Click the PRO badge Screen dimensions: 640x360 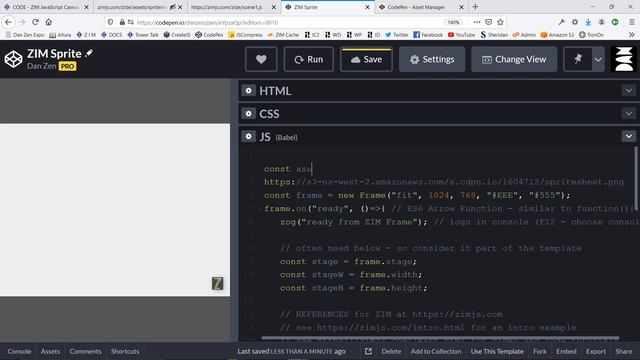[x=67, y=66]
